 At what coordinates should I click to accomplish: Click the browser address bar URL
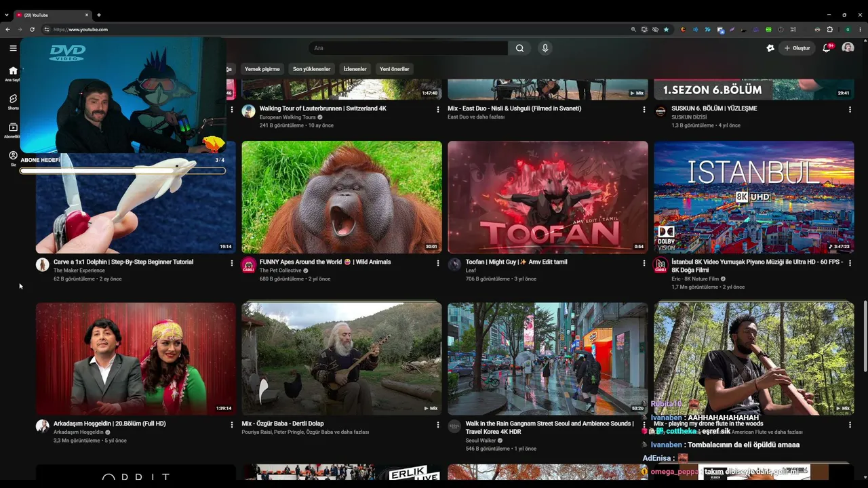point(81,29)
